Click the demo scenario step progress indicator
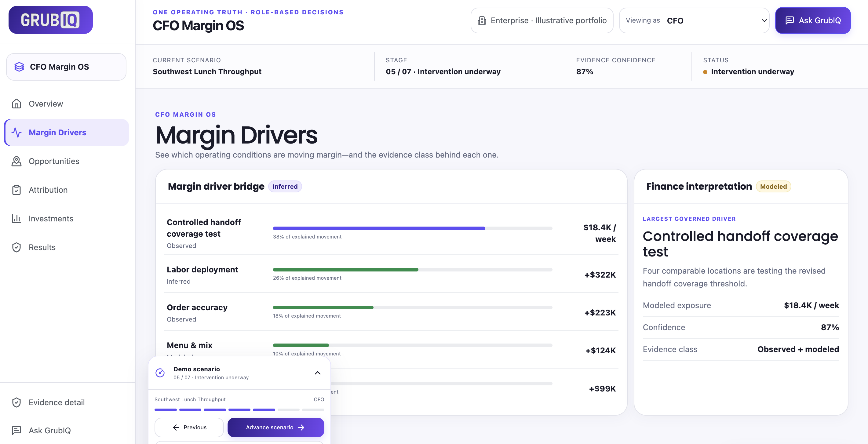Screen dimensions: 868x444 [x=239, y=409]
